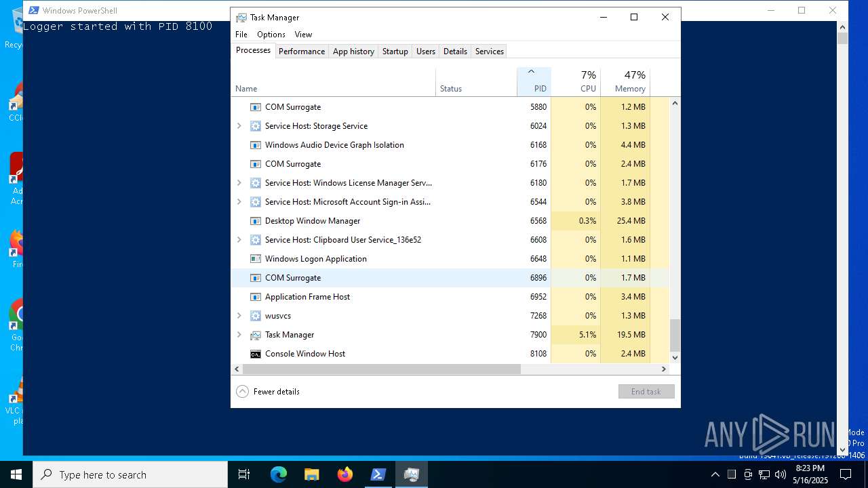
Task: Click the vertical scrollbar thumb in process list
Action: coord(675,335)
